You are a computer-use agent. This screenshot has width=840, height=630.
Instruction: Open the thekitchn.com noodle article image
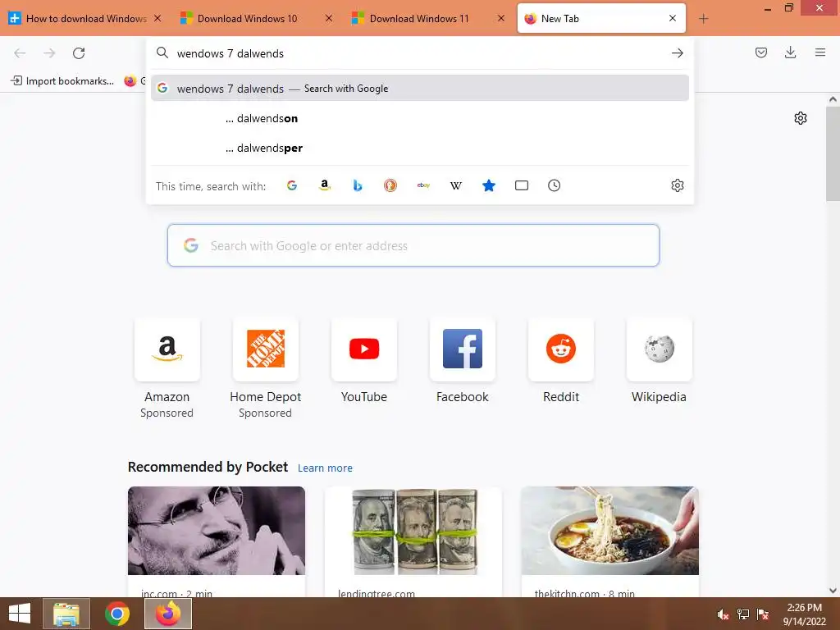pyautogui.click(x=609, y=531)
